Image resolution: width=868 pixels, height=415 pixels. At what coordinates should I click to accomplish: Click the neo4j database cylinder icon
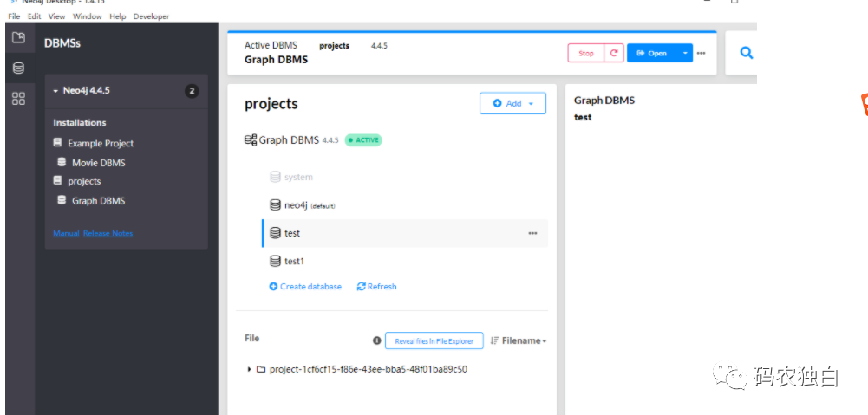pyautogui.click(x=275, y=205)
